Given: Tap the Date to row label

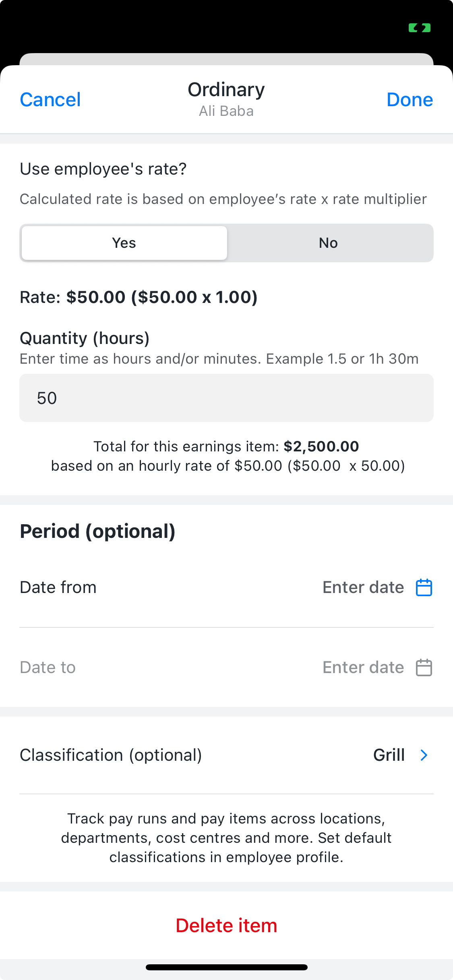Looking at the screenshot, I should pos(48,668).
